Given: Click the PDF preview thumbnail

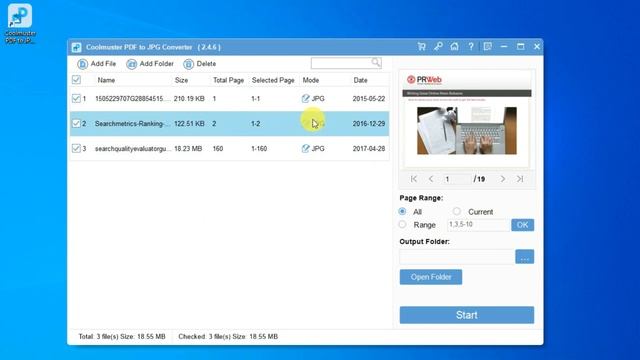Looking at the screenshot, I should (x=467, y=119).
